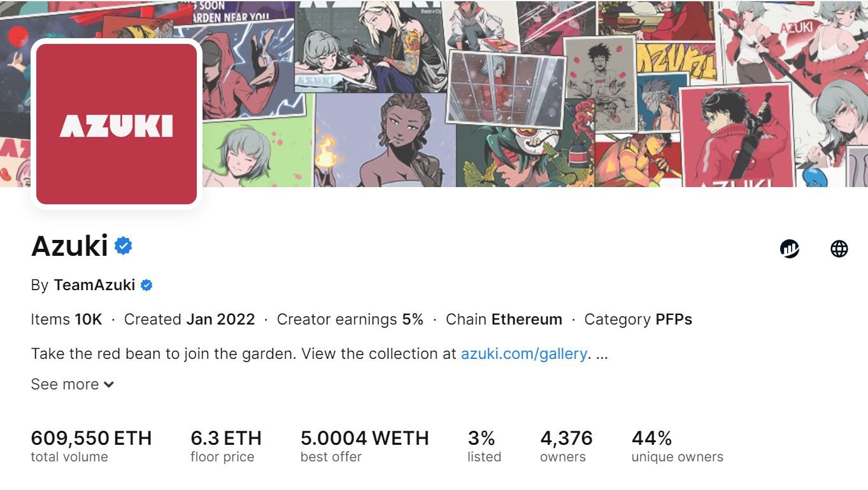Expand the description with See more
Viewport: 868px width, 490px height.
coord(72,384)
